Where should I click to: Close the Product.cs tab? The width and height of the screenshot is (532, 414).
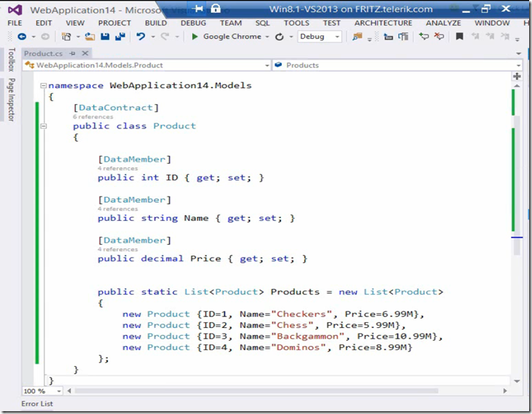[x=85, y=53]
